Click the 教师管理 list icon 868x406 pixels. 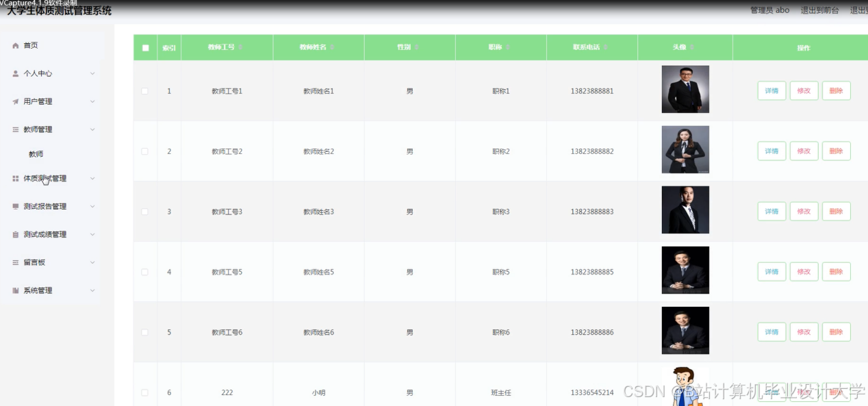pos(16,129)
